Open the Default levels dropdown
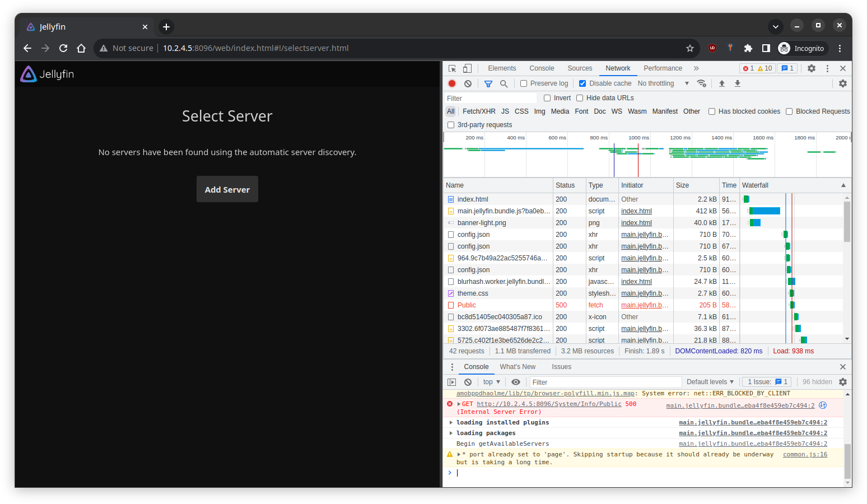 click(710, 381)
